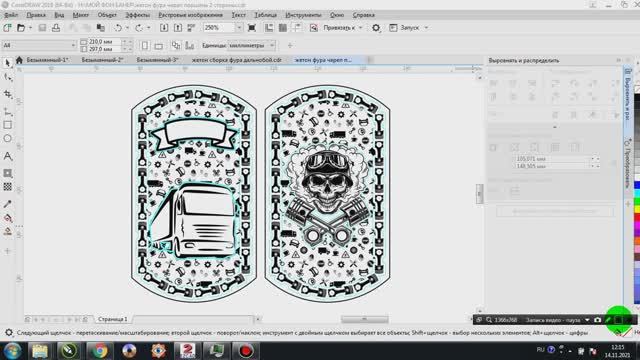The image size is (640, 360).
Task: Click the Import icon
Action: 164,28
